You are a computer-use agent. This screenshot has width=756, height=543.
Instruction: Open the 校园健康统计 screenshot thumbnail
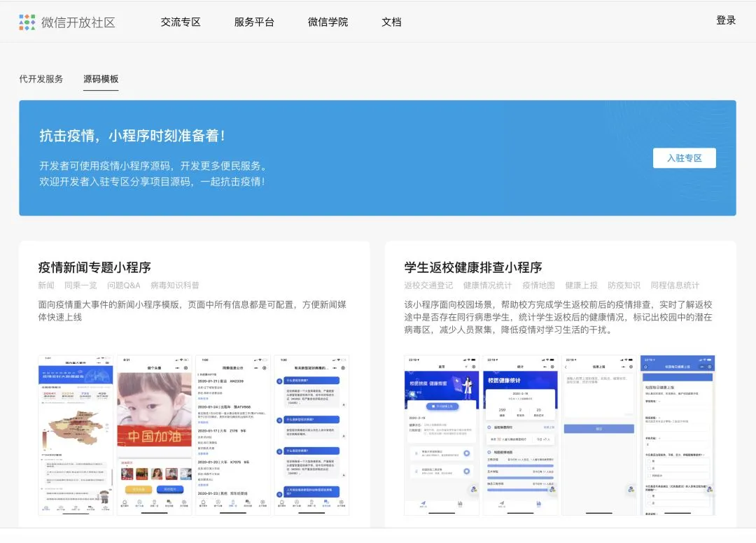coord(520,435)
